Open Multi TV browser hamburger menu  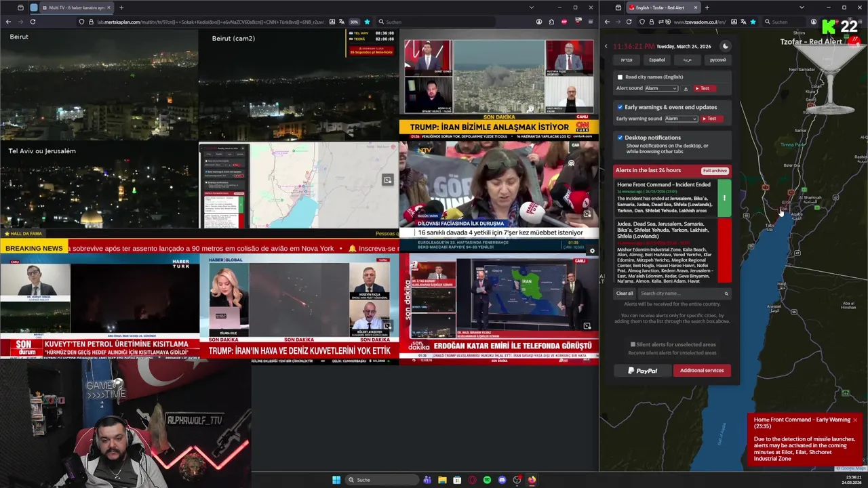[x=589, y=22]
